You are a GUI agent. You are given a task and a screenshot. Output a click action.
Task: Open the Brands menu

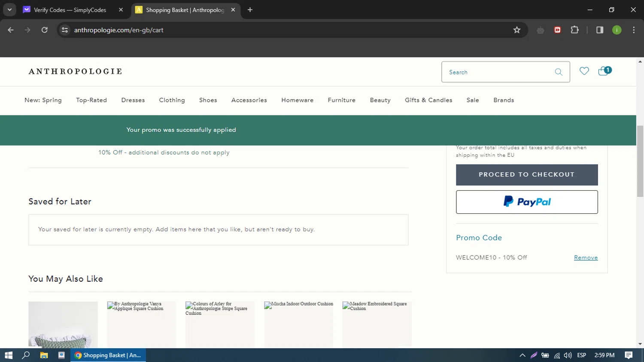coord(504,100)
